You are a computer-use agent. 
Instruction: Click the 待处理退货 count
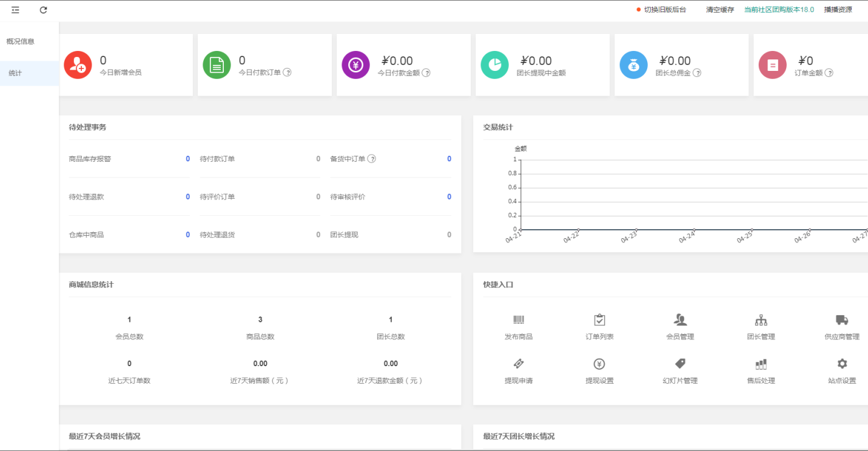(x=318, y=235)
